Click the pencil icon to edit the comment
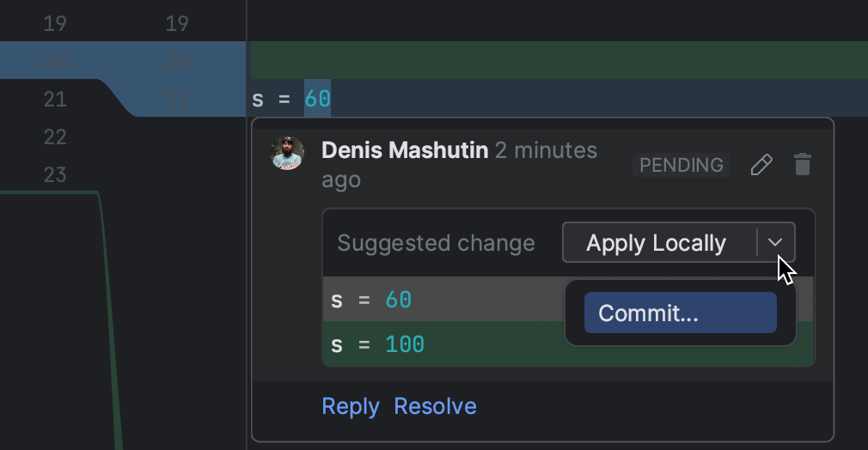Screen dimensions: 868x450 761,165
